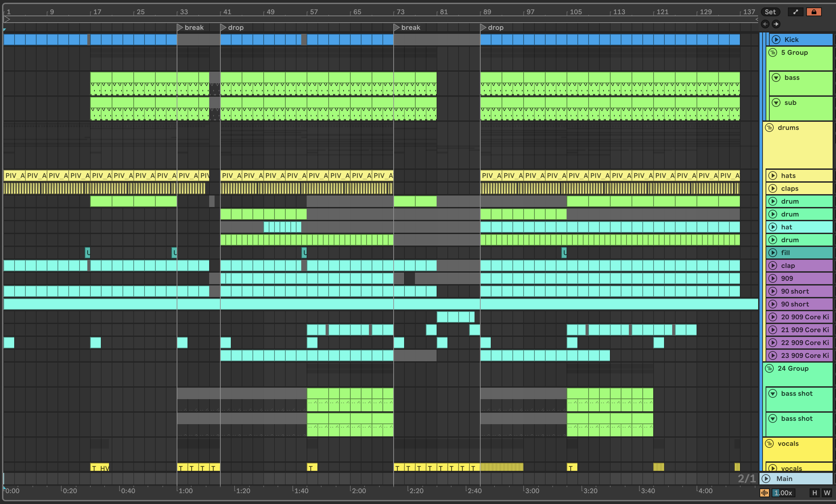Click the 909 track's play icon
The height and width of the screenshot is (504, 836).
coord(773,278)
